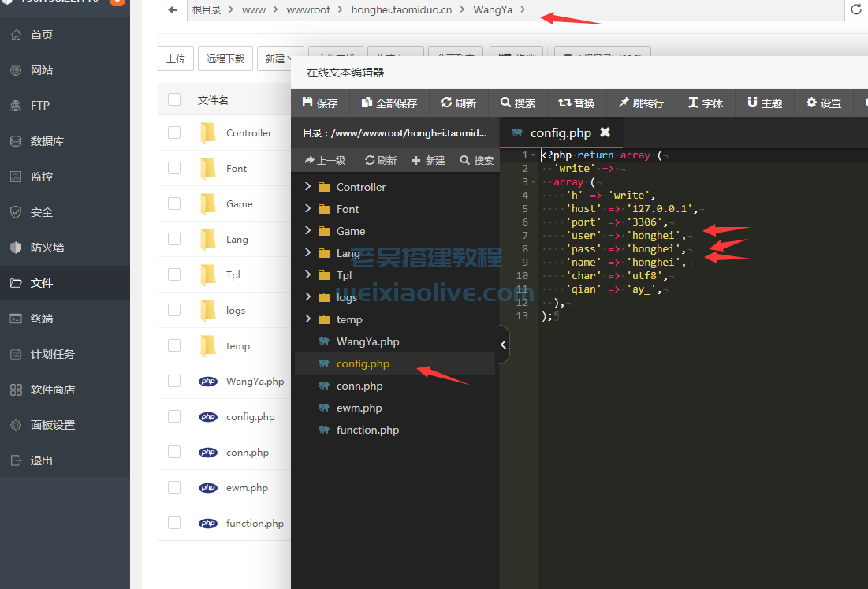
Task: Expand the Tpl folder in file tree
Action: pyautogui.click(x=308, y=274)
